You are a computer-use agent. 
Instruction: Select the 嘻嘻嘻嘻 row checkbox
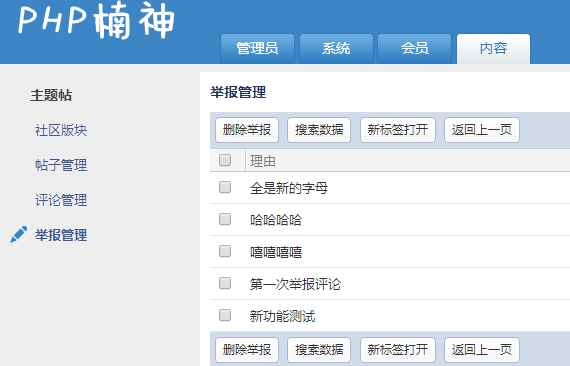click(225, 252)
